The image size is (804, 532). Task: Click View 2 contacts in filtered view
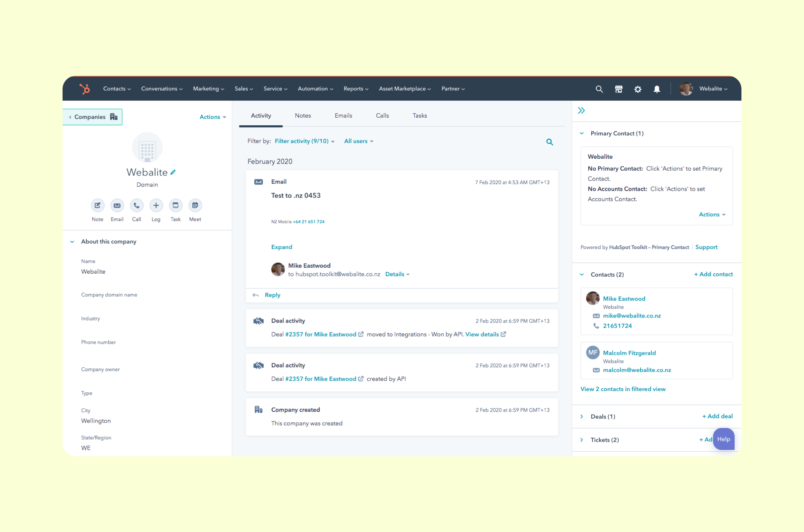623,389
